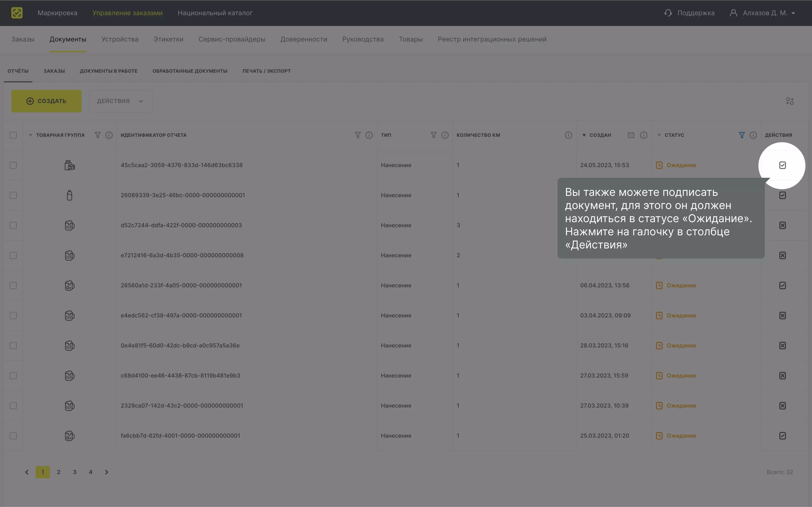Go to page 3
812x507 pixels.
[x=75, y=472]
